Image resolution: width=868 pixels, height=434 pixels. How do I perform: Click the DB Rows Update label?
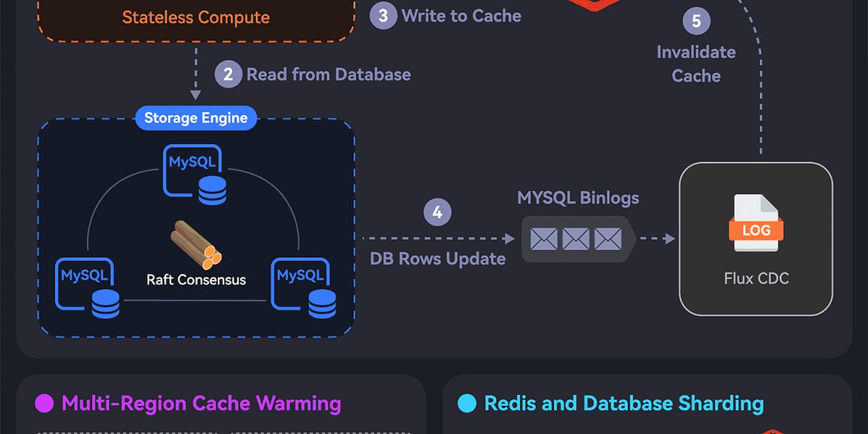tap(437, 258)
